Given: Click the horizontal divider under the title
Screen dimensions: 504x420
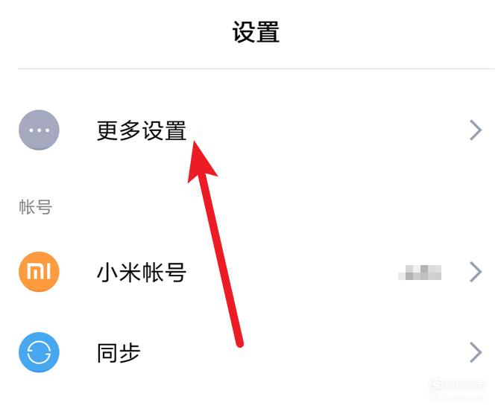Looking at the screenshot, I should tap(256, 69).
